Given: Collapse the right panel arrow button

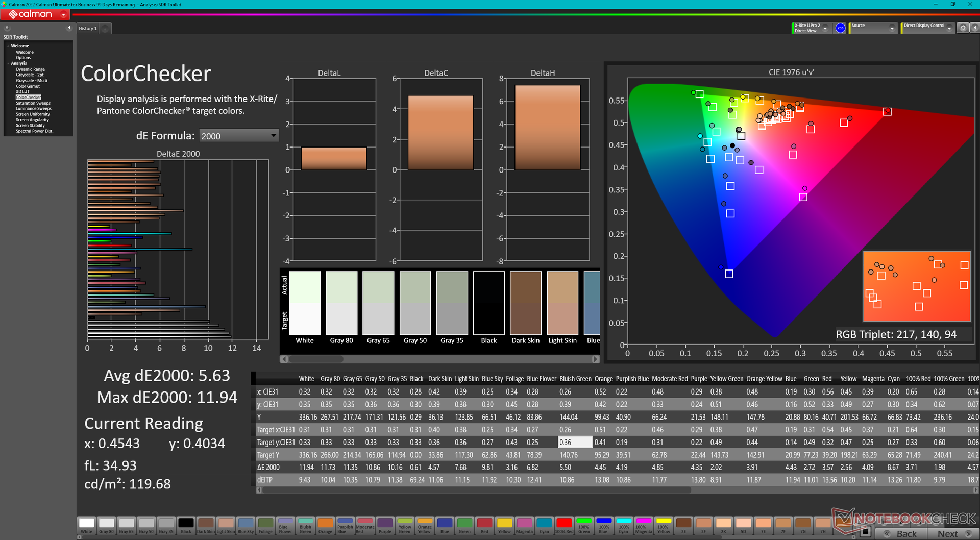Looking at the screenshot, I should [974, 28].
